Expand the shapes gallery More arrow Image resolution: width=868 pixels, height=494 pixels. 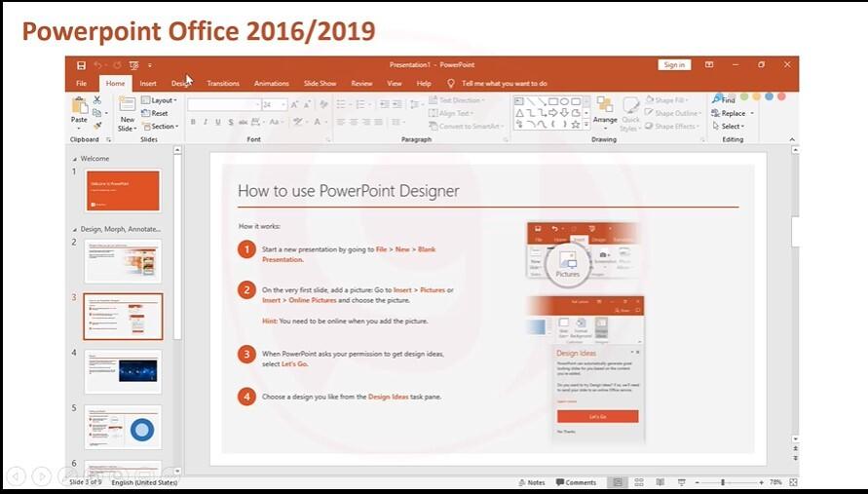586,125
